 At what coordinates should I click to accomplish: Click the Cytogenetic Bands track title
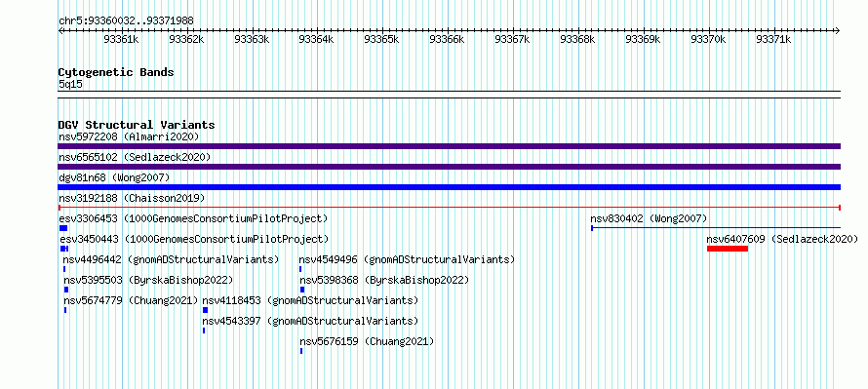point(116,72)
